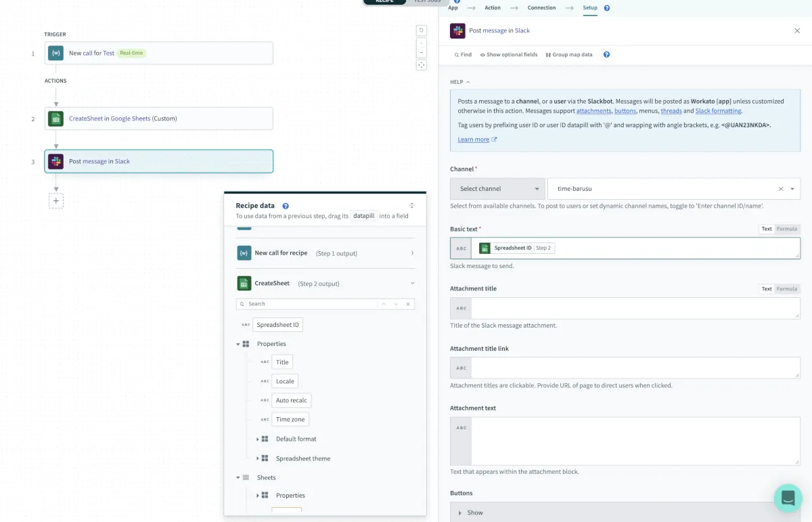Open the help icon beside Group map data
The height and width of the screenshot is (522, 812).
pyautogui.click(x=606, y=55)
